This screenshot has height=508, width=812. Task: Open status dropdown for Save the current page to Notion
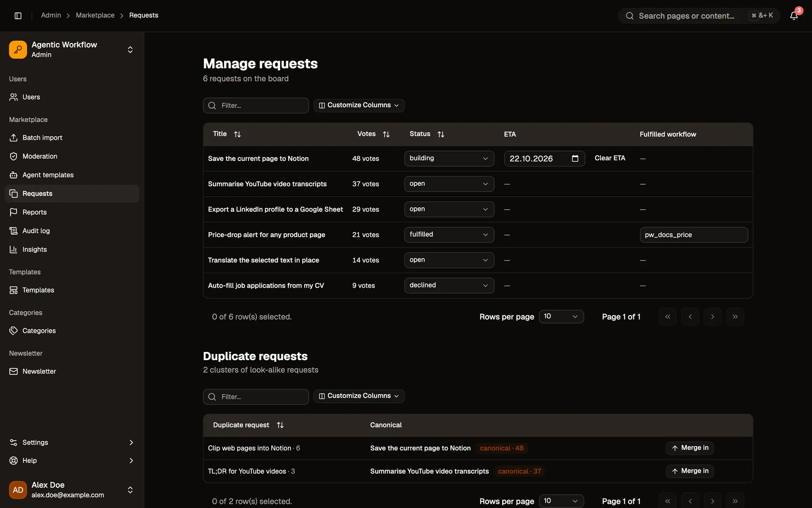pos(449,158)
